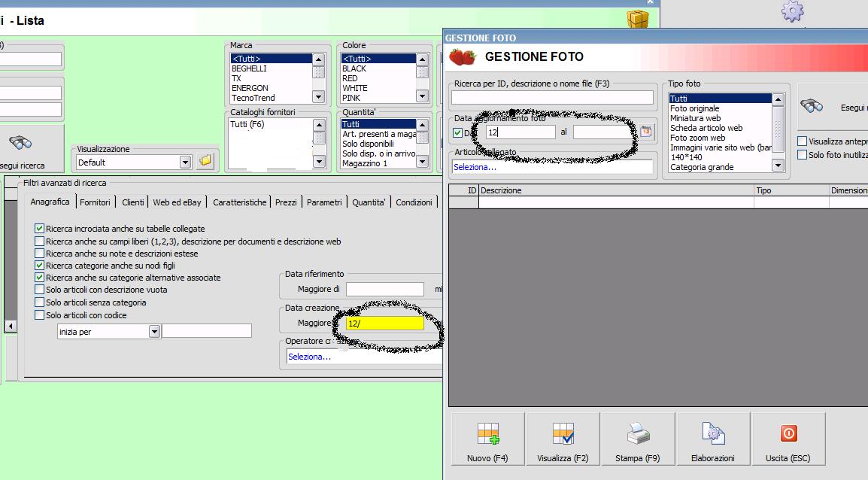Enable Ricerca anche su campi liberi checkbox
This screenshot has width=868, height=480.
coord(39,241)
